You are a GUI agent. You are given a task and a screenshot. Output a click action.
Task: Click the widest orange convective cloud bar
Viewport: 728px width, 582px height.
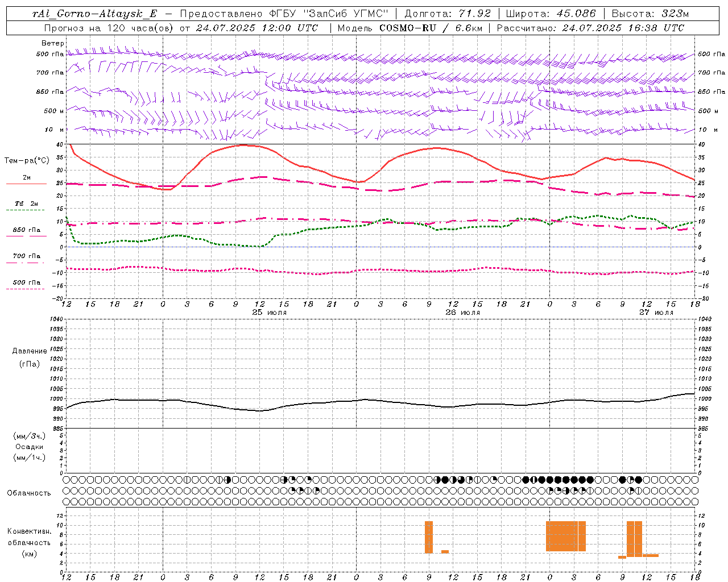click(566, 536)
